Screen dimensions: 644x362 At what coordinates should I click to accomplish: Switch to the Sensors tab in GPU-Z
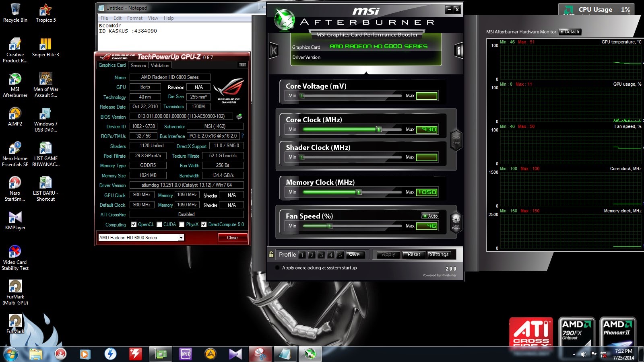pyautogui.click(x=138, y=66)
